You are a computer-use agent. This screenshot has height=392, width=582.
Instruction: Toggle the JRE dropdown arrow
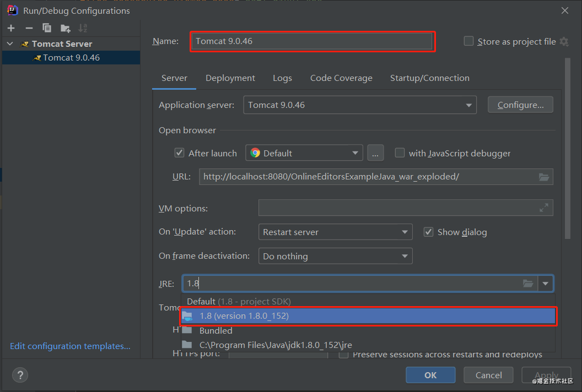[545, 284]
